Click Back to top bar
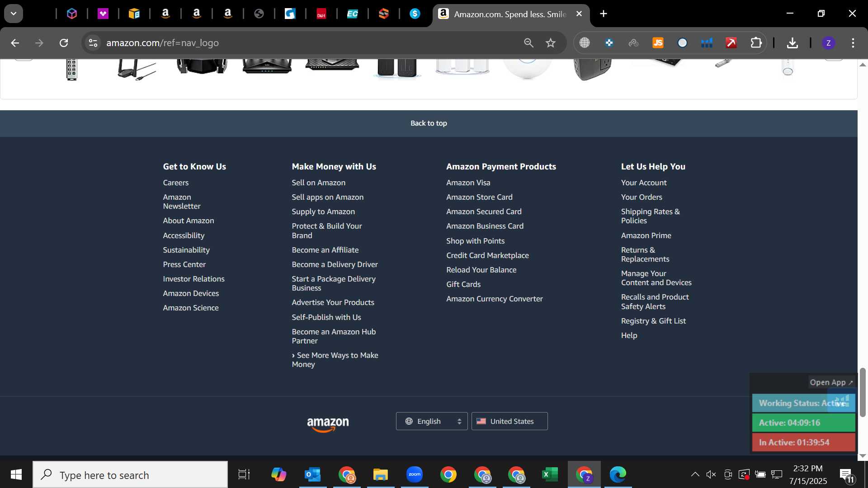Image resolution: width=868 pixels, height=488 pixels. pyautogui.click(x=429, y=123)
